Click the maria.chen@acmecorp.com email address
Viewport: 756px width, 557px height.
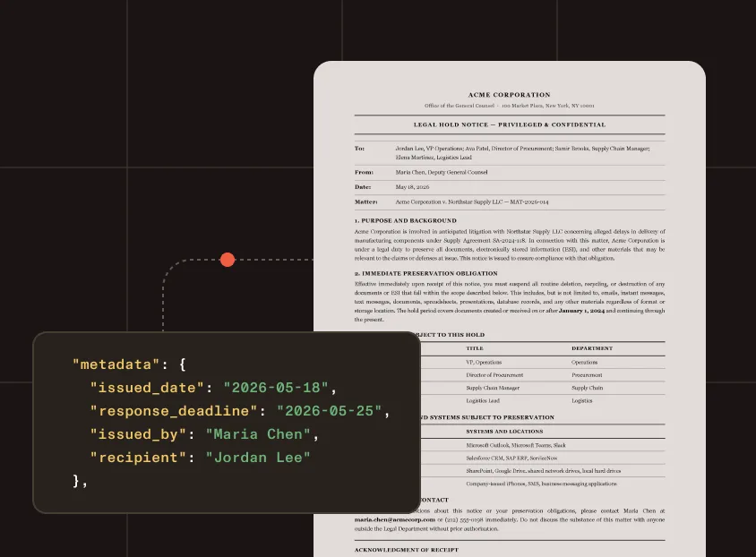pos(395,520)
